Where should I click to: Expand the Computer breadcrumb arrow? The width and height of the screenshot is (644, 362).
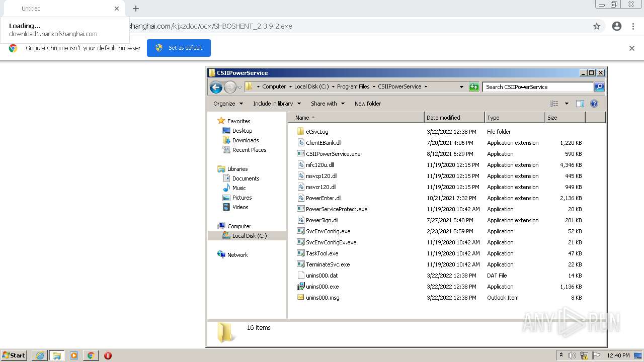coord(290,87)
